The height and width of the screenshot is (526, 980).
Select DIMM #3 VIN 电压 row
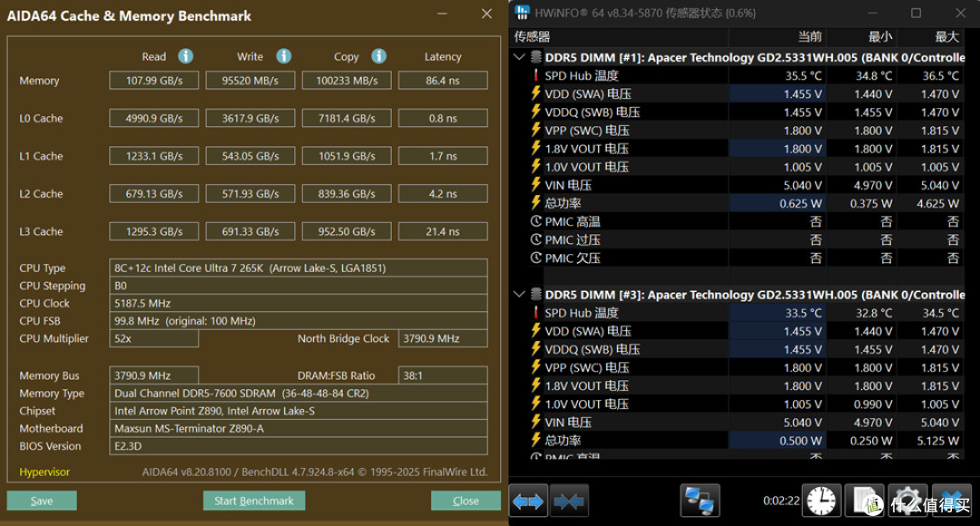(745, 422)
